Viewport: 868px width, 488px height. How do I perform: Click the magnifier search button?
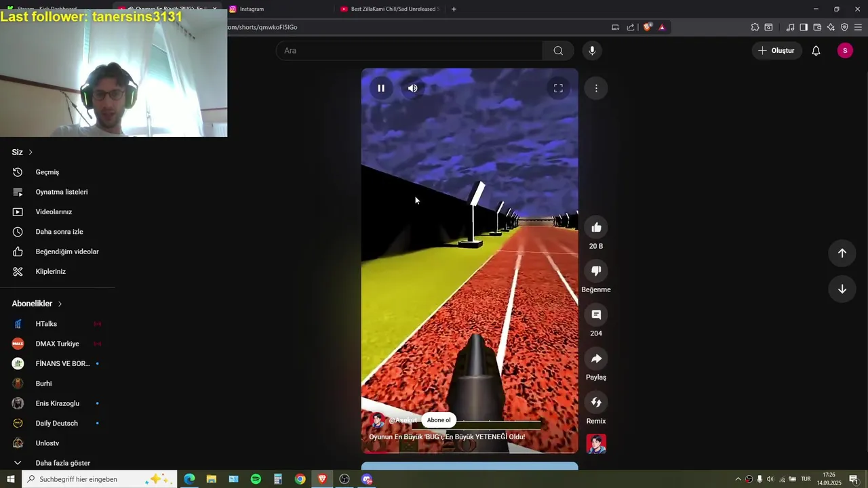coord(558,51)
